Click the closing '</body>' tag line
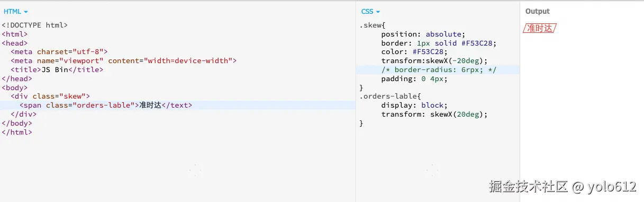The width and height of the screenshot is (644, 202). tap(17, 123)
